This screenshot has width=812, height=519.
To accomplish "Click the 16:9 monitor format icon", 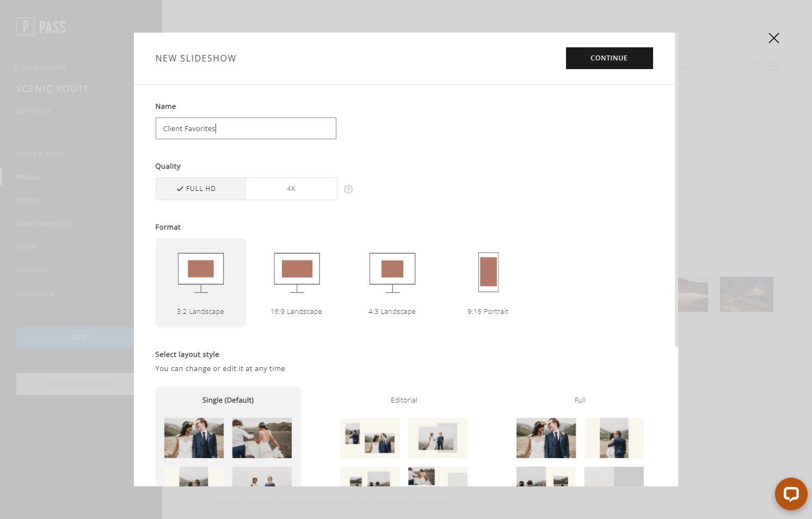I will coord(297,273).
